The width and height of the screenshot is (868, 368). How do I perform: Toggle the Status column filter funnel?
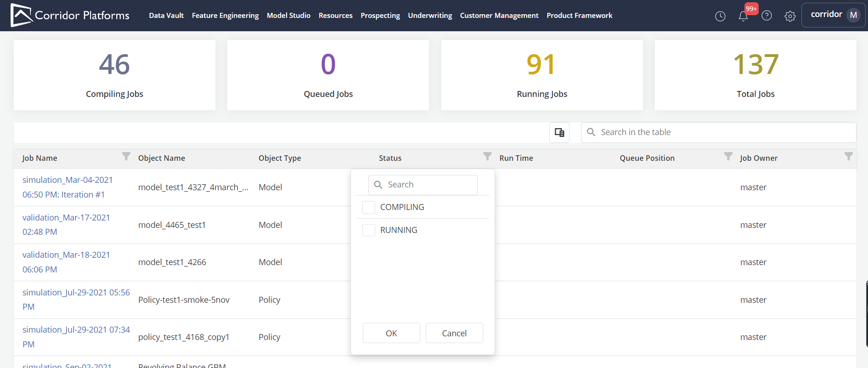tap(487, 156)
